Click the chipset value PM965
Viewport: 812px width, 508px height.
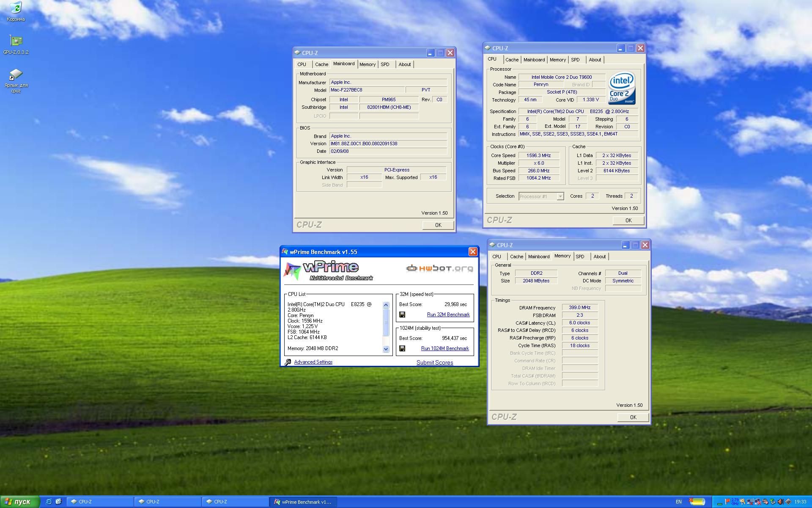click(389, 99)
